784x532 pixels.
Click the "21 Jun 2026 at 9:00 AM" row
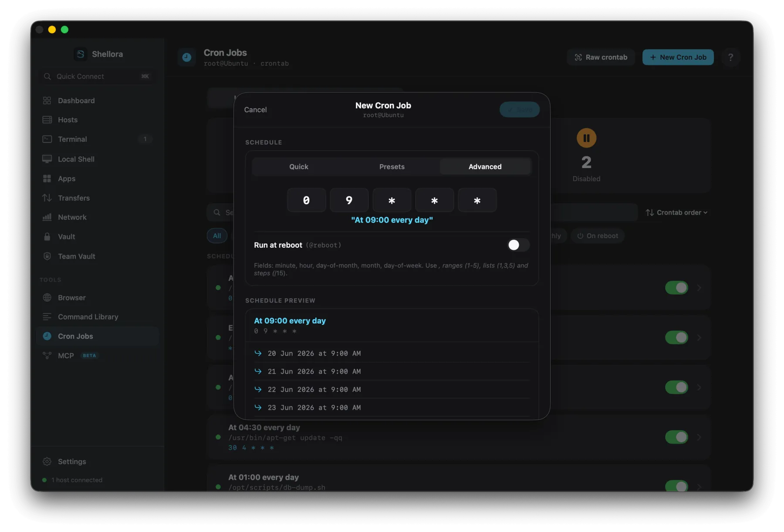pyautogui.click(x=392, y=371)
